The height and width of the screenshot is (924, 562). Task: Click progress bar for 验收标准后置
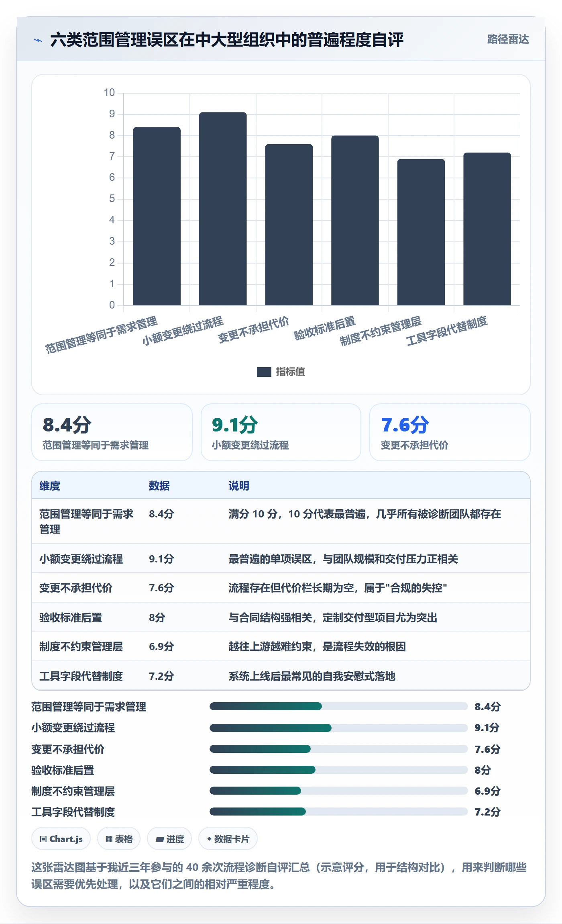(x=338, y=770)
